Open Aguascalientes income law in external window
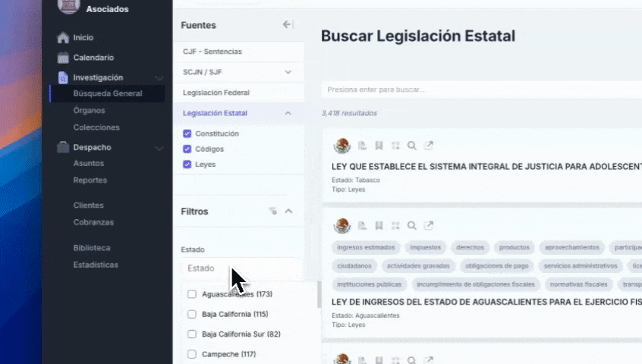Screen dimensions: 642x364 [429, 225]
